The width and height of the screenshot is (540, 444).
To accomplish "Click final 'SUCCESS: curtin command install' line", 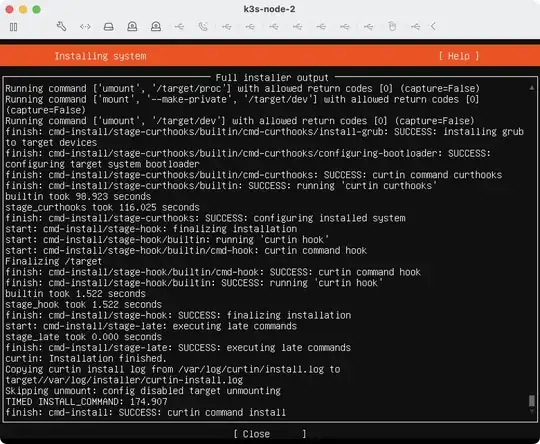I will point(145,412).
